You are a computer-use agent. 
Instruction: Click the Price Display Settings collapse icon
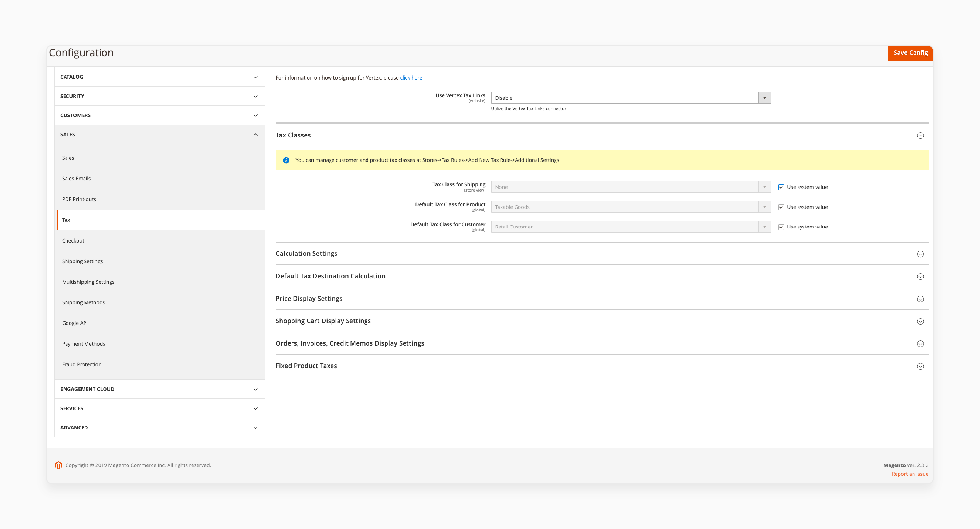(920, 299)
